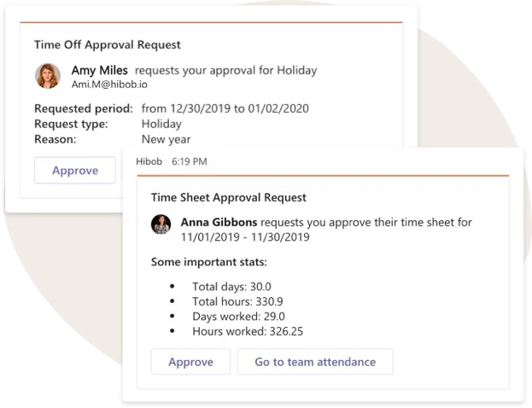This screenshot has width=532, height=408.
Task: Click the Requested period label
Action: (x=84, y=108)
